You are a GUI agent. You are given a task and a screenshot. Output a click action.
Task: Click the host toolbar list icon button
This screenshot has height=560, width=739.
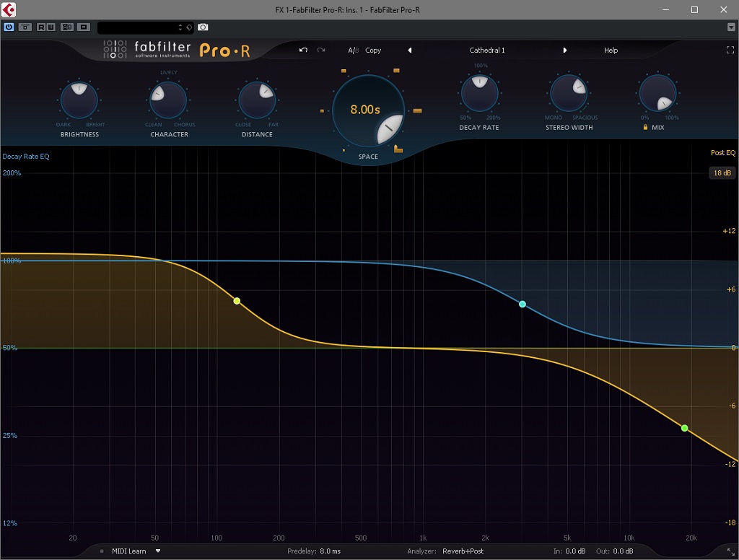[x=84, y=27]
